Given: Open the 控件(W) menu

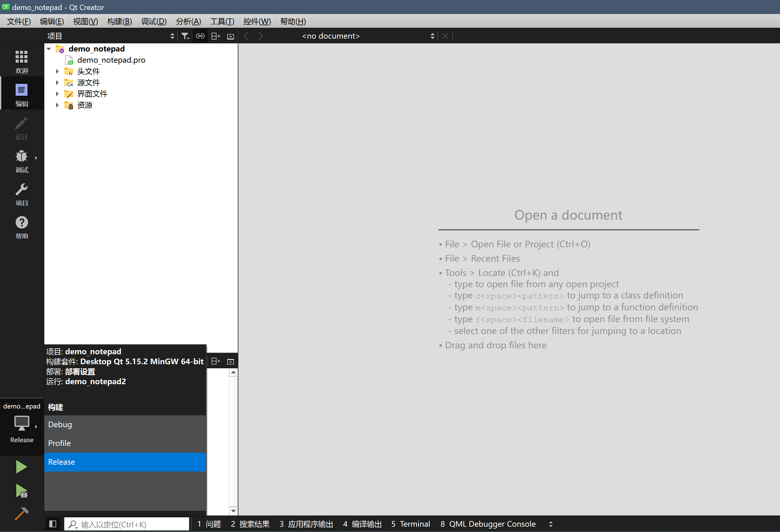Looking at the screenshot, I should coord(257,22).
